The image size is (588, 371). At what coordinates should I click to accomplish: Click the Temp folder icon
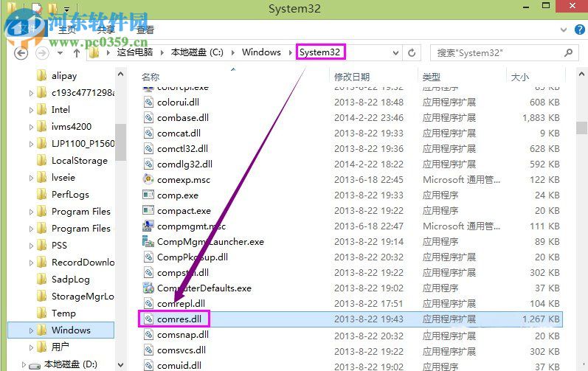(x=41, y=313)
